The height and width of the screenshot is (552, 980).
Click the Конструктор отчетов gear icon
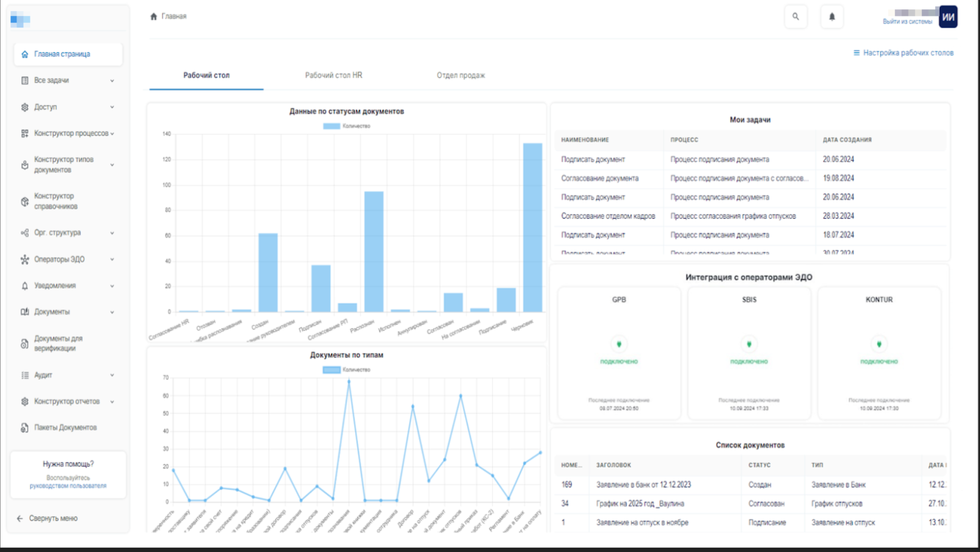(x=24, y=402)
